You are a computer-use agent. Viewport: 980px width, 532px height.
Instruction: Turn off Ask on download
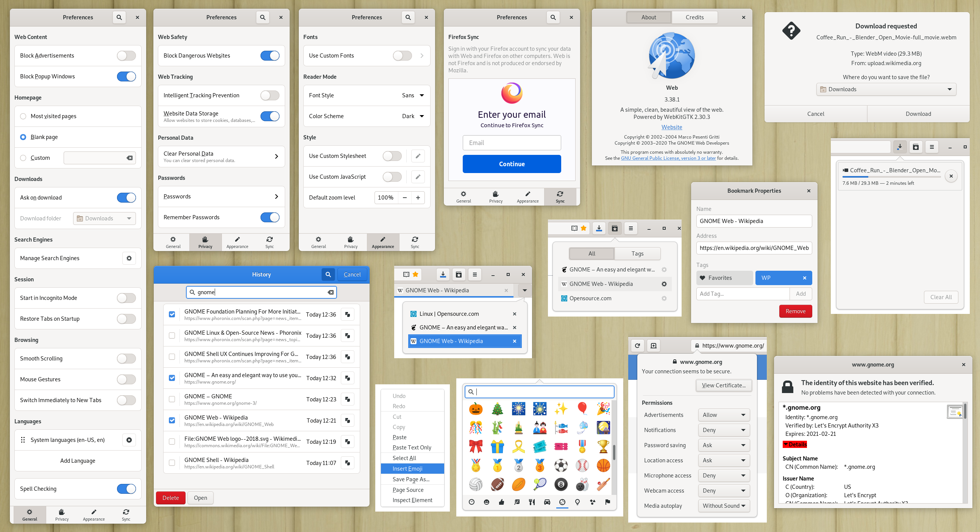point(126,198)
